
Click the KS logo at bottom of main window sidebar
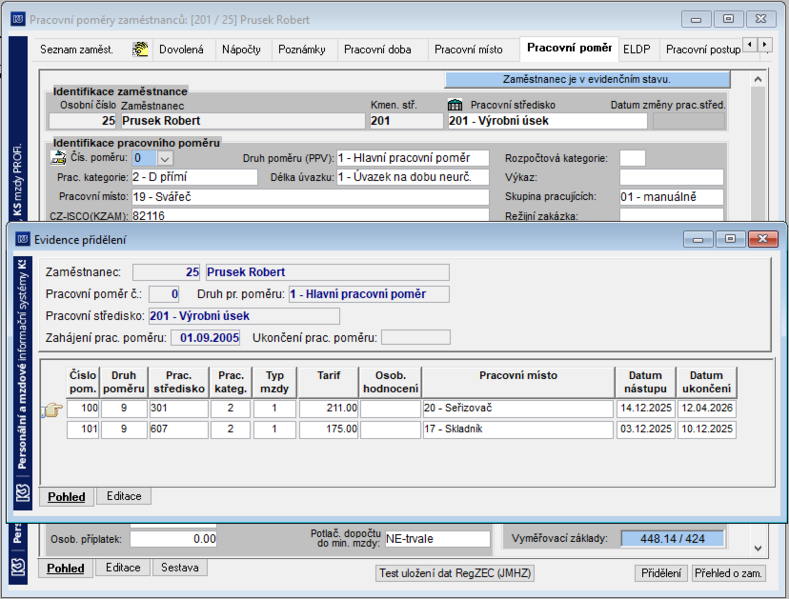[x=18, y=567]
